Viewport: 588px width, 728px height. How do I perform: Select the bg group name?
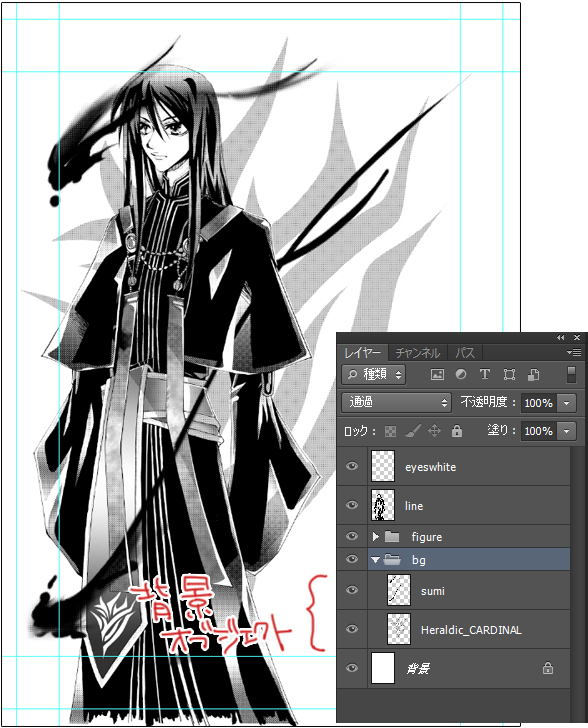418,560
